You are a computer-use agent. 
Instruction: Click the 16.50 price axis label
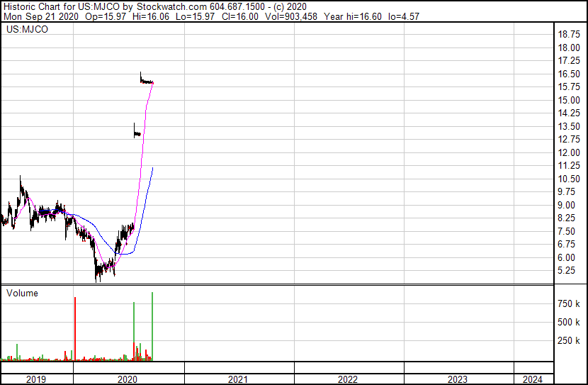[x=569, y=74]
